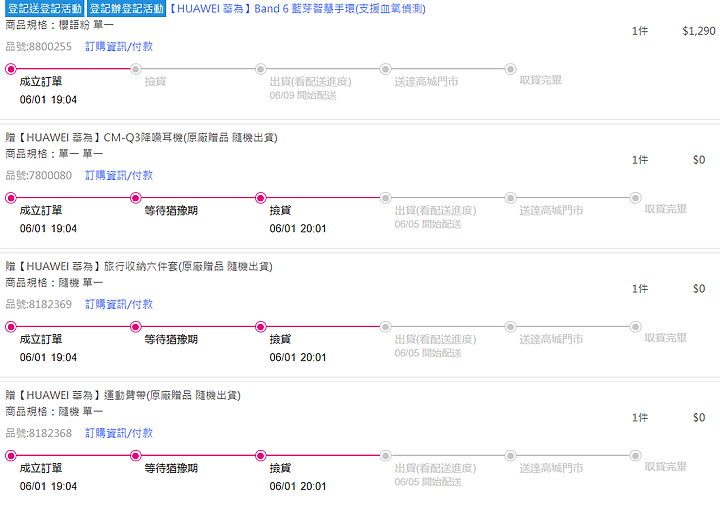720x505 pixels.
Task: Click the 等待猶豫期 marker for 運動臂帶
Action: click(x=135, y=456)
